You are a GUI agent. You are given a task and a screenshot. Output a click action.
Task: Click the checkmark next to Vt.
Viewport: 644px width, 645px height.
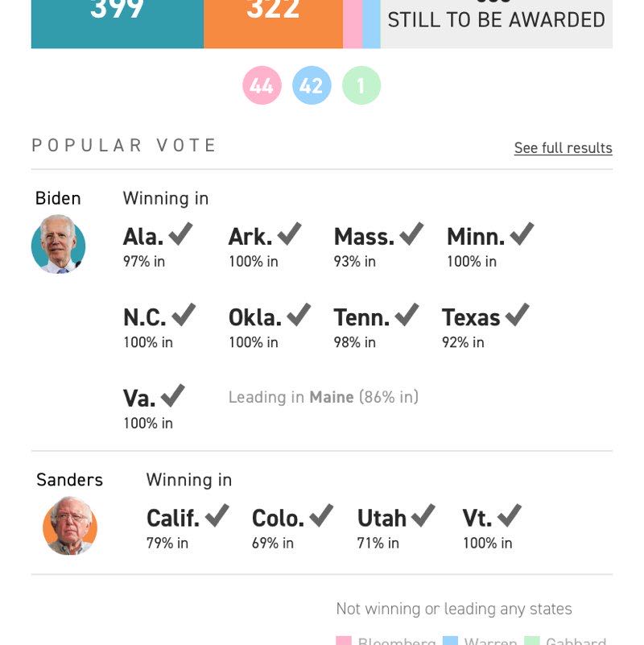[509, 515]
